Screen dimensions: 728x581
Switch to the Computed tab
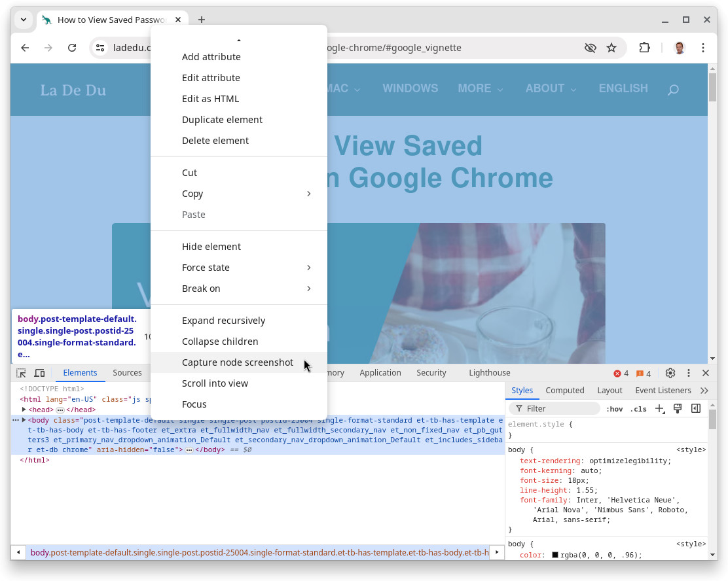[564, 391]
